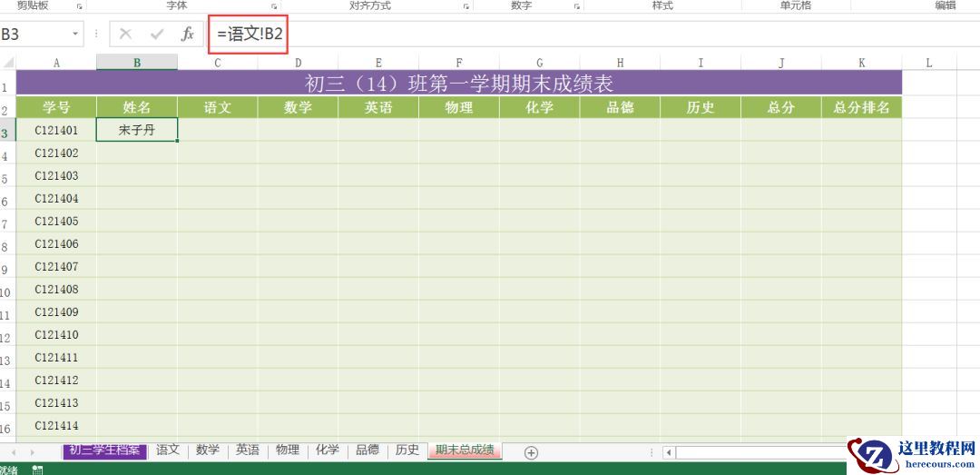980x475 pixels.
Task: Click cell containing 宋子丹
Action: [x=137, y=130]
